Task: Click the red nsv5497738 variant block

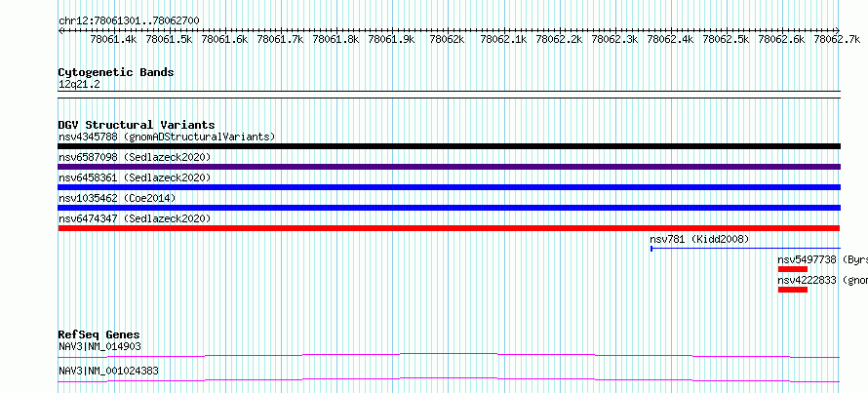Action: click(793, 269)
